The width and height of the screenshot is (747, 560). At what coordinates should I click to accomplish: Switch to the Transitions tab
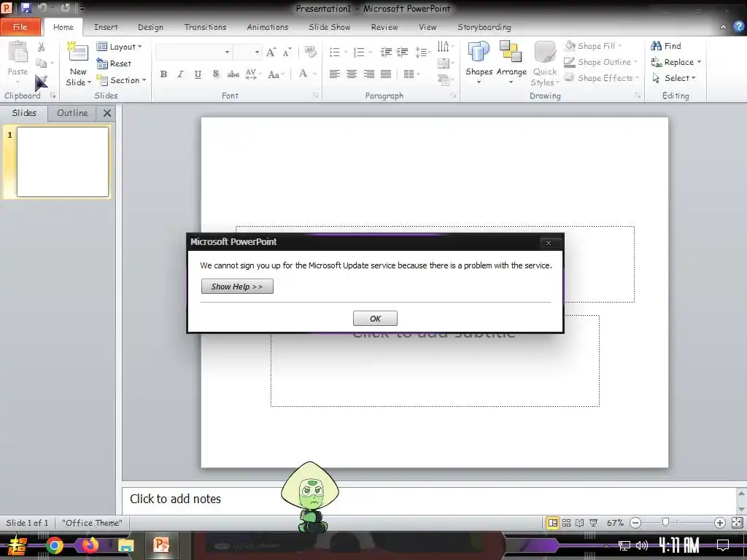[x=205, y=27]
